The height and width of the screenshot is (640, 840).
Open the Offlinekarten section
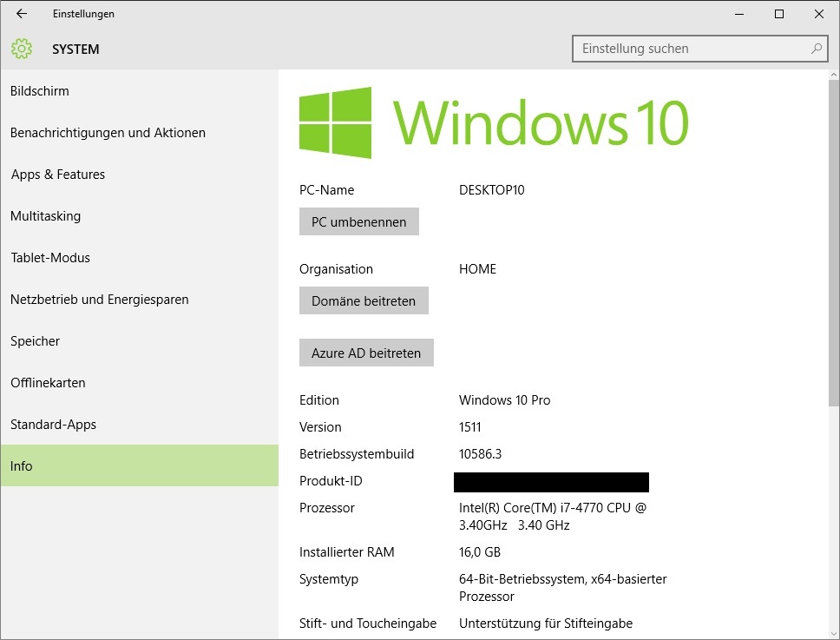click(x=48, y=382)
